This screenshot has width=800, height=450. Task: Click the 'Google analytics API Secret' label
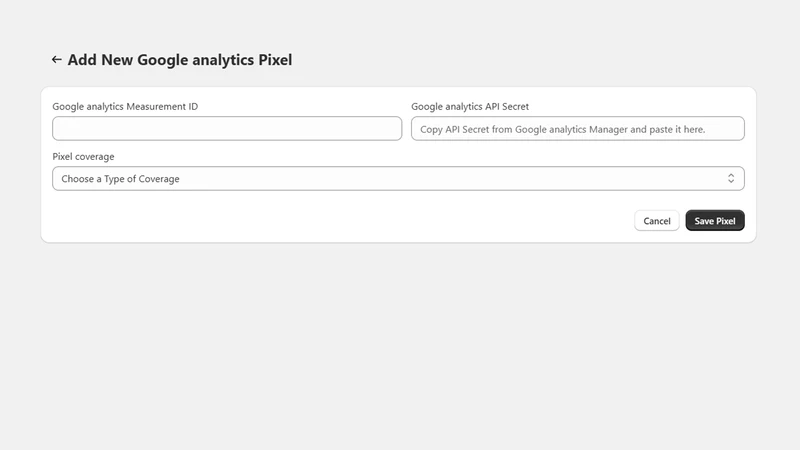pyautogui.click(x=470, y=107)
